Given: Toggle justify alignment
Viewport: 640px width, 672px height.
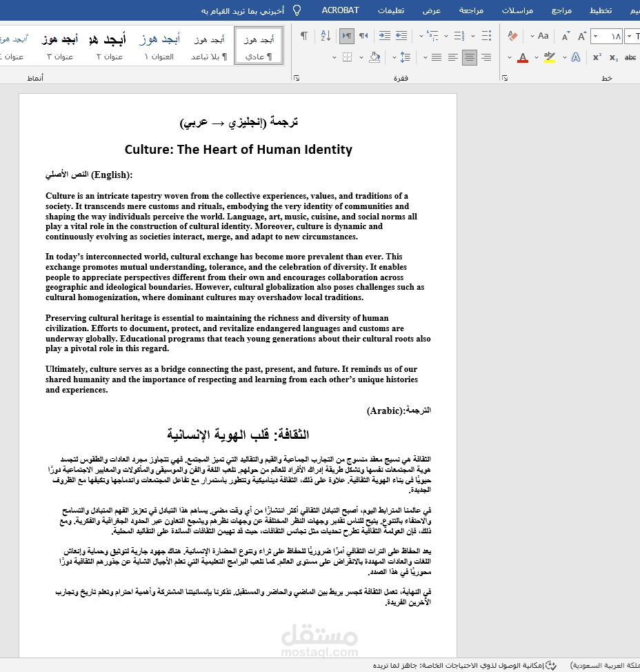Looking at the screenshot, I should [437, 57].
